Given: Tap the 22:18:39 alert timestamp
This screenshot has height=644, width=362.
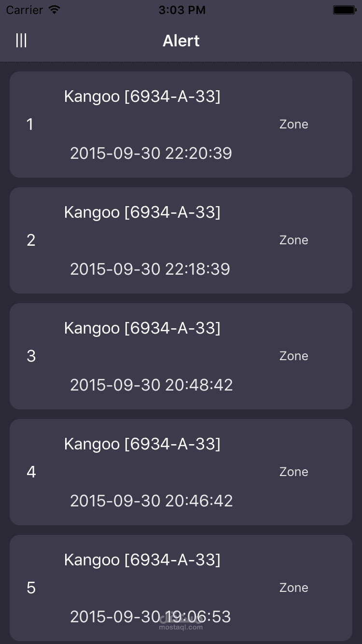Looking at the screenshot, I should [x=150, y=269].
